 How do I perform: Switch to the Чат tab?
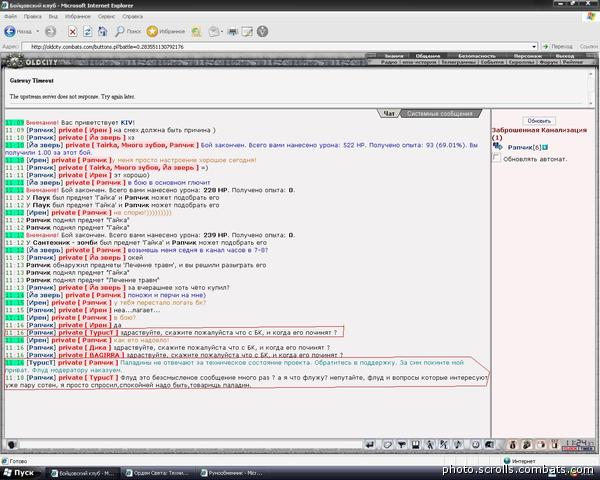(x=389, y=114)
